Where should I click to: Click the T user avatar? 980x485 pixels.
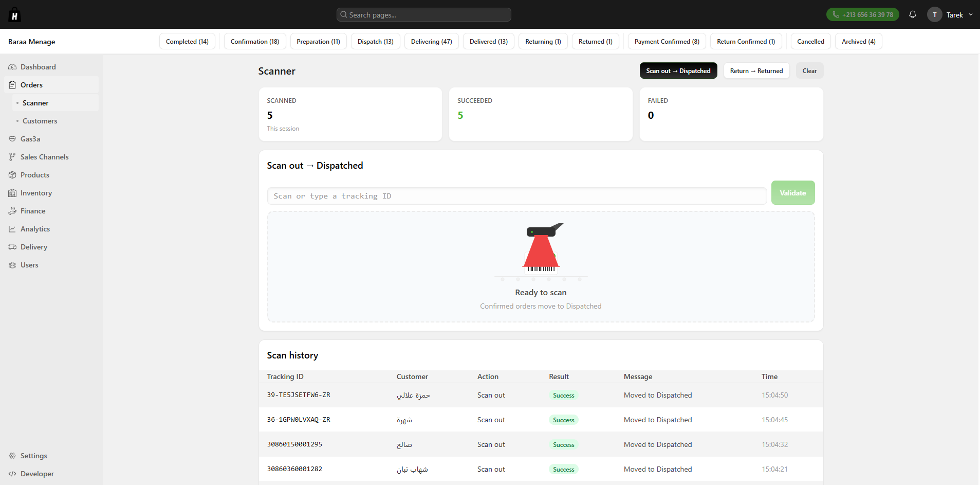tap(934, 14)
